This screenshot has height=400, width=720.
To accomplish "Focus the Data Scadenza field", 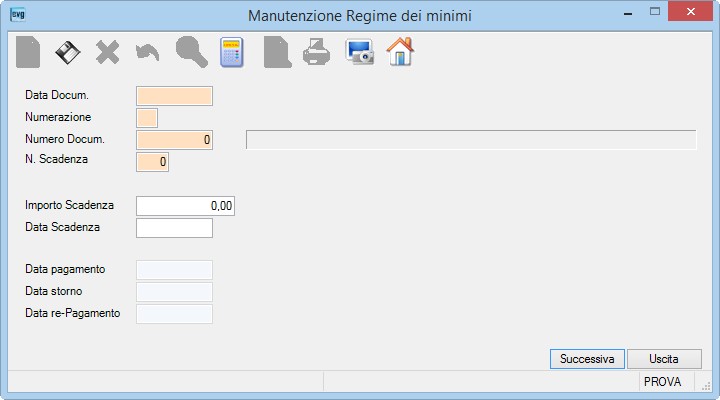I will pos(174,228).
